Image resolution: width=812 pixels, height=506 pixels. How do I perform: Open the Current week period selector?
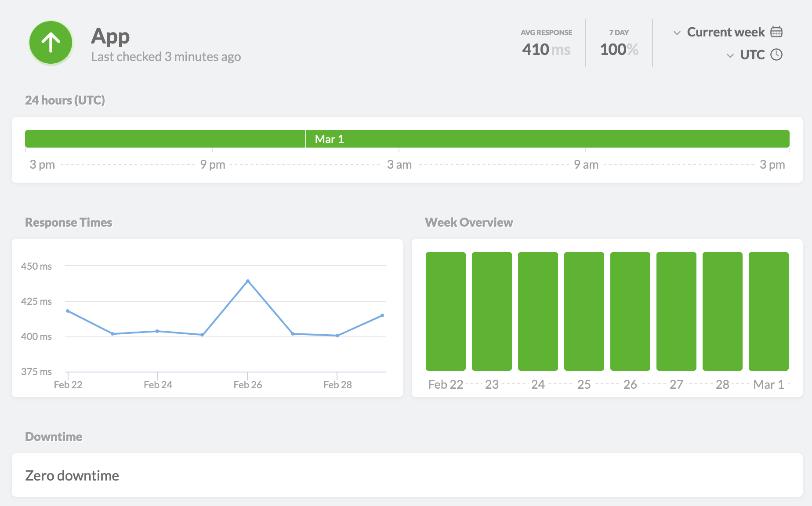coord(725,32)
